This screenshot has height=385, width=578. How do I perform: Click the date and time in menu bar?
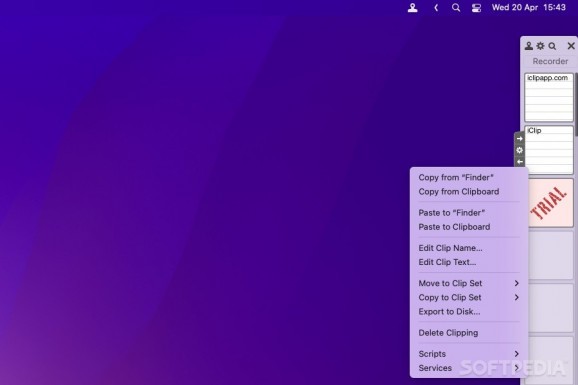529,7
